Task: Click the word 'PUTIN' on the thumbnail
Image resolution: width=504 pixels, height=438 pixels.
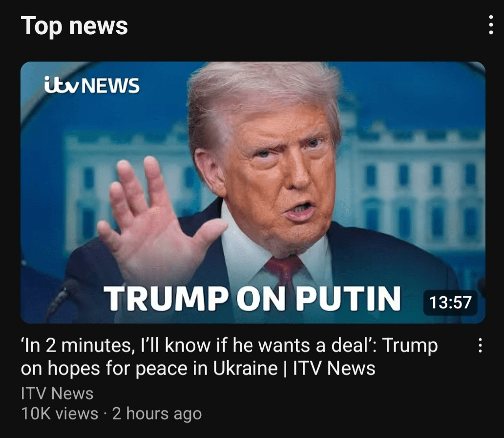Action: (348, 298)
